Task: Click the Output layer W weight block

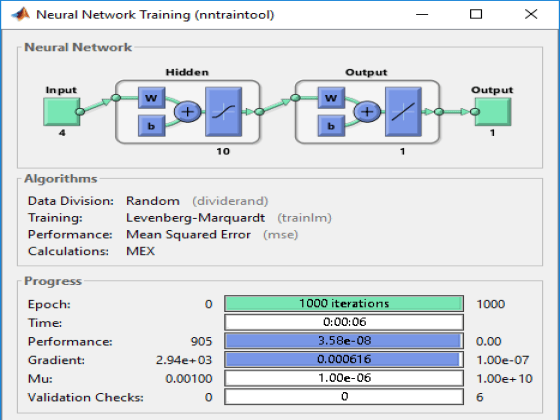Action: tap(331, 98)
